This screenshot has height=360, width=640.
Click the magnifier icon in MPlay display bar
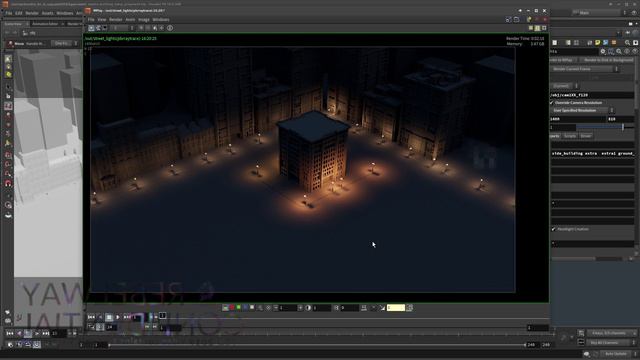click(260, 308)
